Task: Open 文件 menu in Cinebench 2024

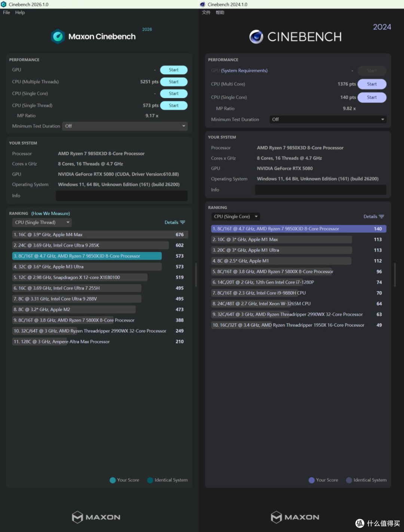Action: click(206, 12)
